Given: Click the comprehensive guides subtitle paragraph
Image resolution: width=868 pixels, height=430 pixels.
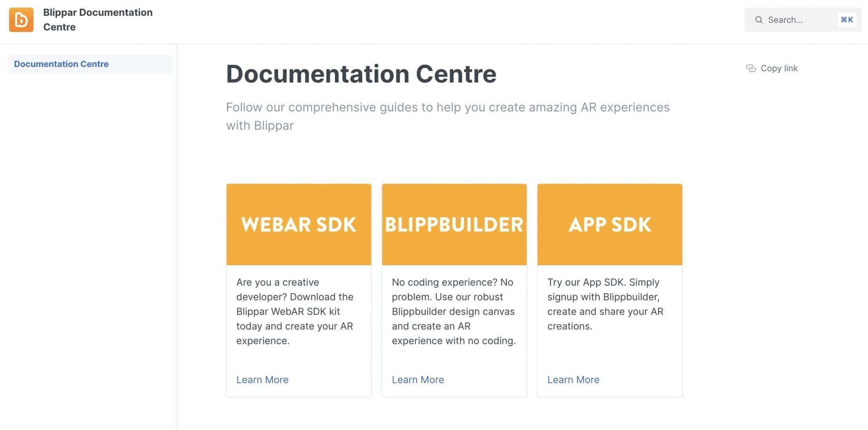Looking at the screenshot, I should click(x=448, y=116).
